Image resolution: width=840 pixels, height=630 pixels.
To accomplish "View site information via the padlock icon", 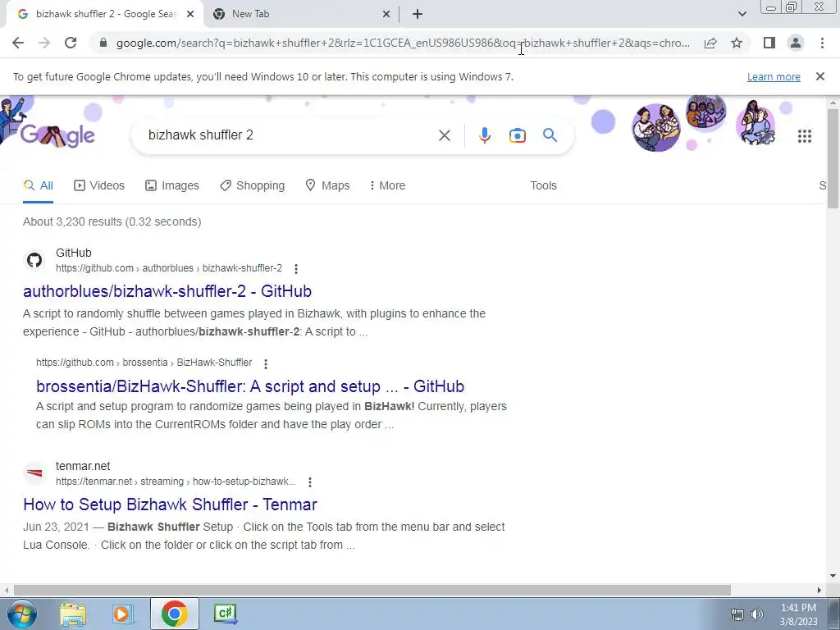I will pyautogui.click(x=104, y=43).
